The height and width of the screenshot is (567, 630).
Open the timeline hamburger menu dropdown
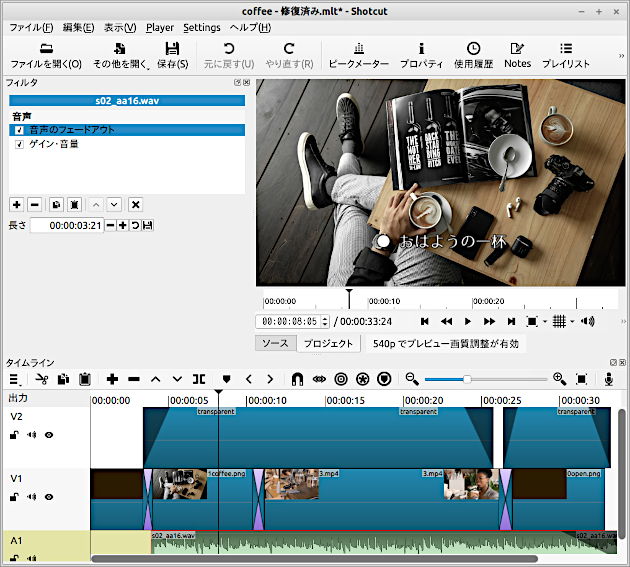(15, 379)
